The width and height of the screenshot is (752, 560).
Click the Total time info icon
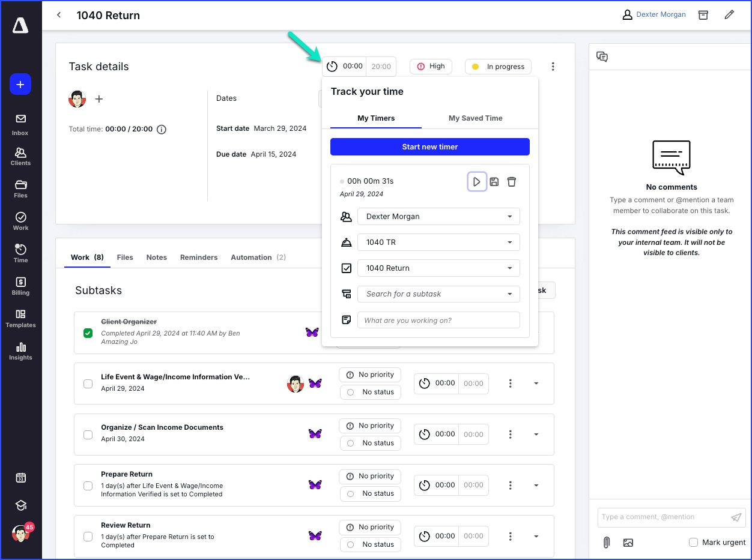tap(162, 129)
